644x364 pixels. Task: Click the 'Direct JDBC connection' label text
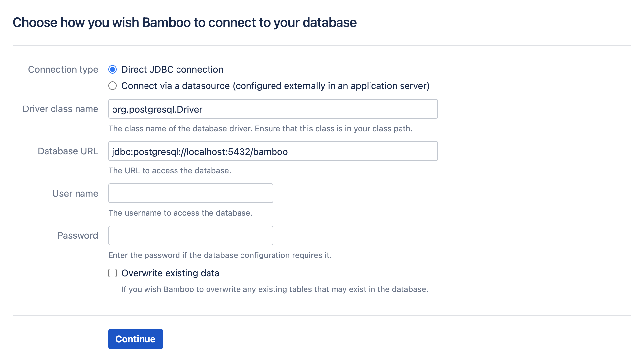coord(172,70)
